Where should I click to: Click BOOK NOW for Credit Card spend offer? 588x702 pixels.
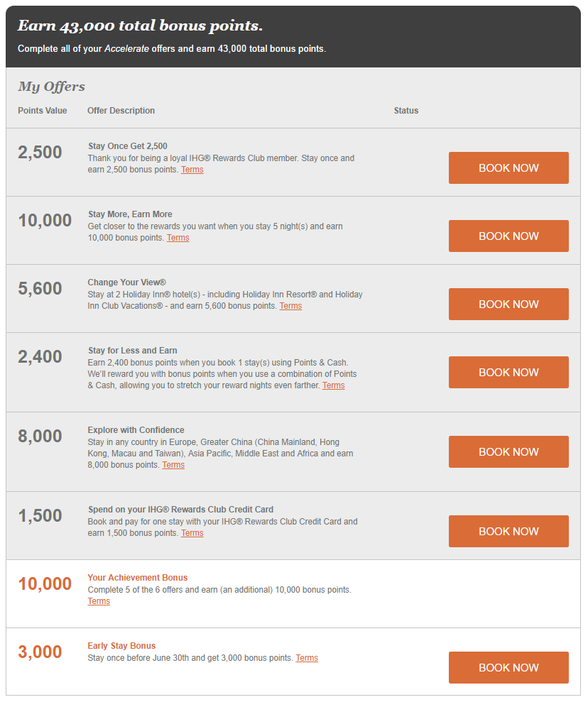[508, 532]
